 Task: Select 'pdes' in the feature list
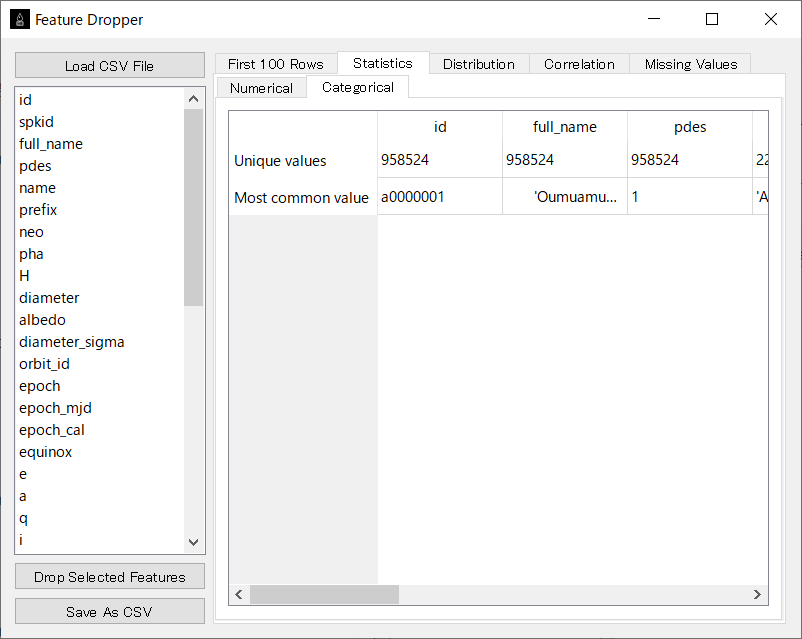click(100, 166)
